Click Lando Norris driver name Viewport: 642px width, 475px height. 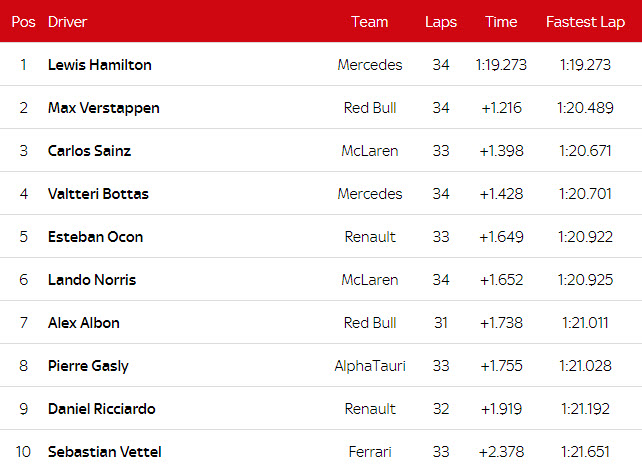pyautogui.click(x=92, y=280)
